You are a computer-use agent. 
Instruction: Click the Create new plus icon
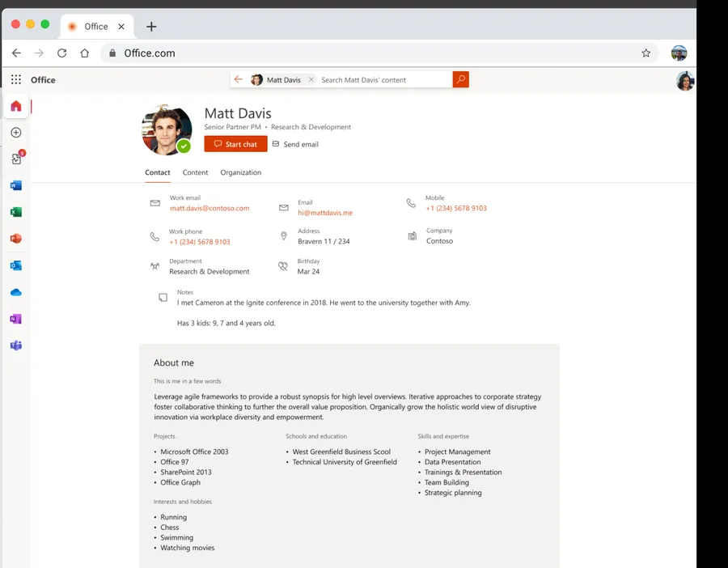pyautogui.click(x=16, y=133)
